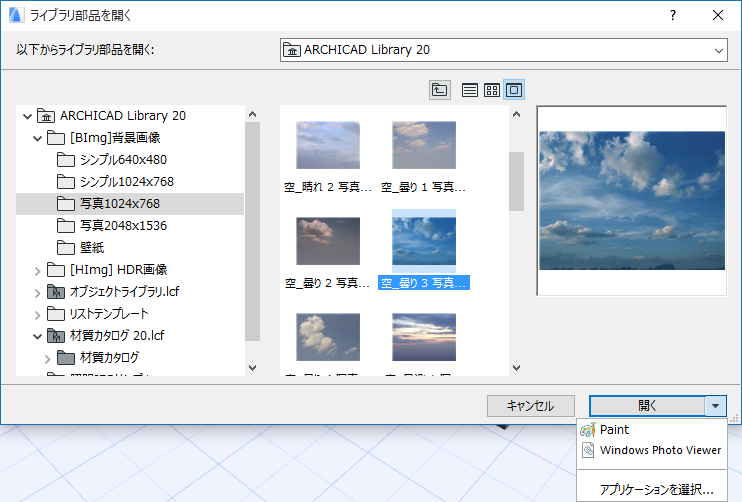Image resolution: width=742 pixels, height=502 pixels.
Task: Click the 開く button
Action: click(647, 406)
